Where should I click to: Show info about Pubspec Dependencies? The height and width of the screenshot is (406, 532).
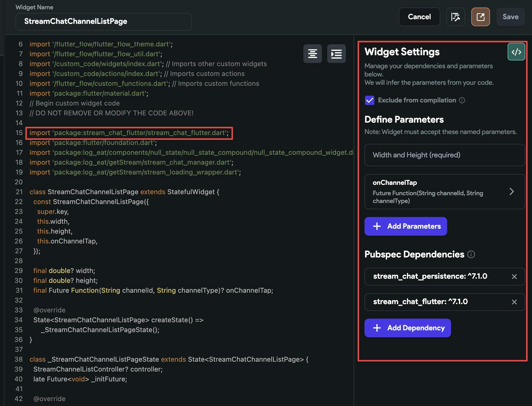pos(471,254)
